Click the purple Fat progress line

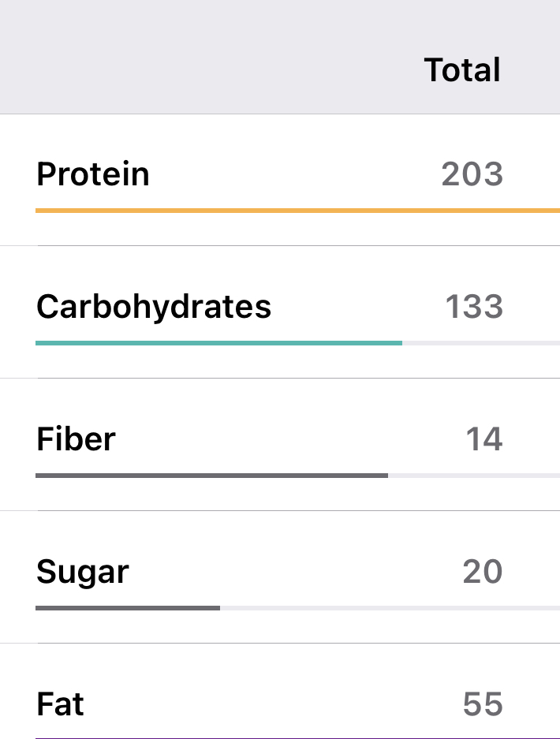297,738
